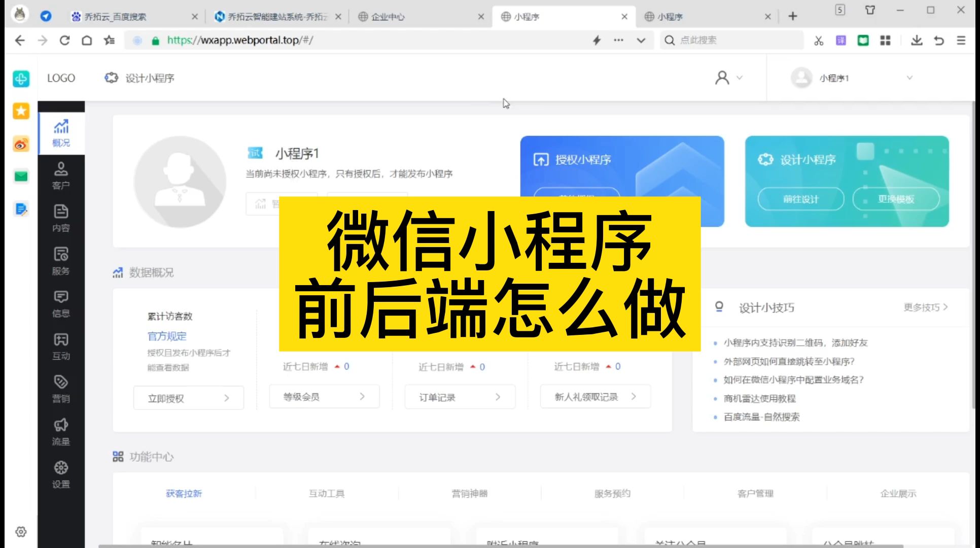Open the 内容 content sidebar item
The image size is (980, 548).
[x=61, y=219]
